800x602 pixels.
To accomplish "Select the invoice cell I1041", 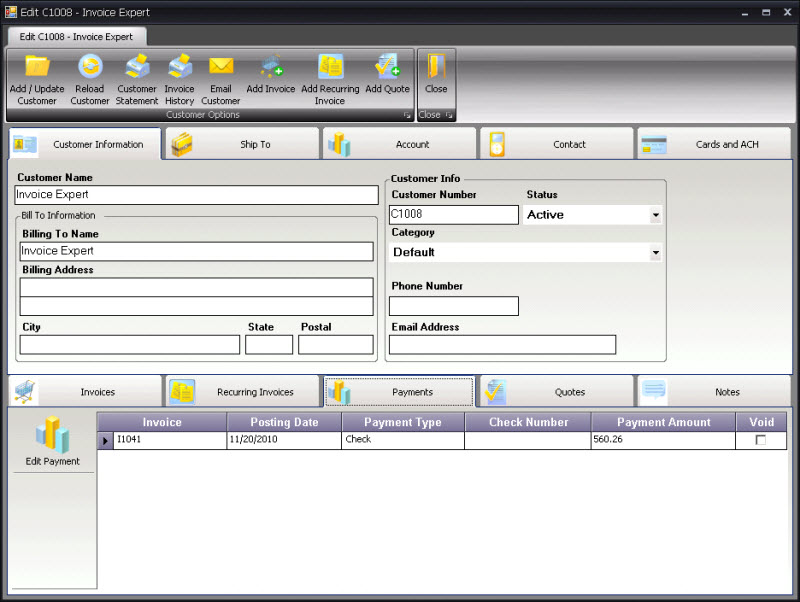I will click(170, 440).
